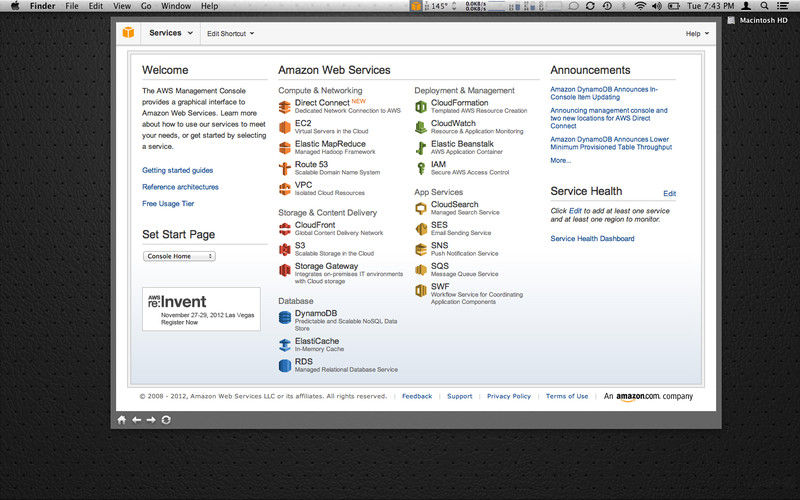The image size is (800, 500).
Task: Click the volume icon in menu bar
Action: (657, 6)
